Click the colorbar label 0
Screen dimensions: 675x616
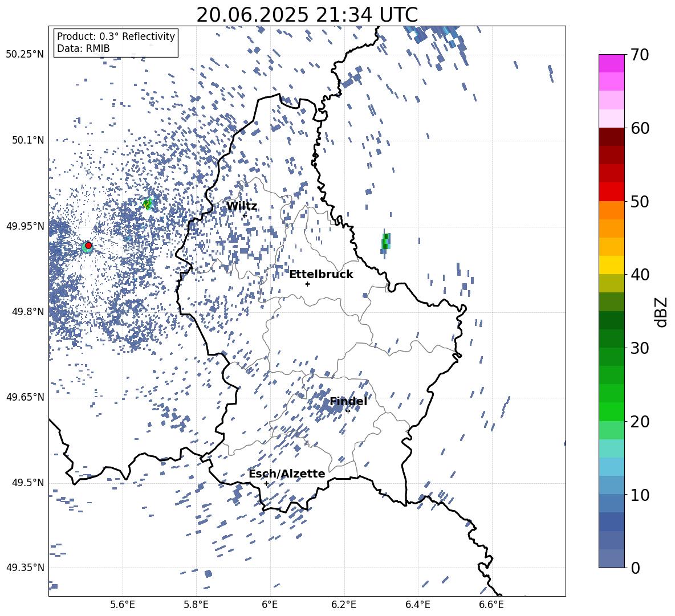pyautogui.click(x=635, y=568)
